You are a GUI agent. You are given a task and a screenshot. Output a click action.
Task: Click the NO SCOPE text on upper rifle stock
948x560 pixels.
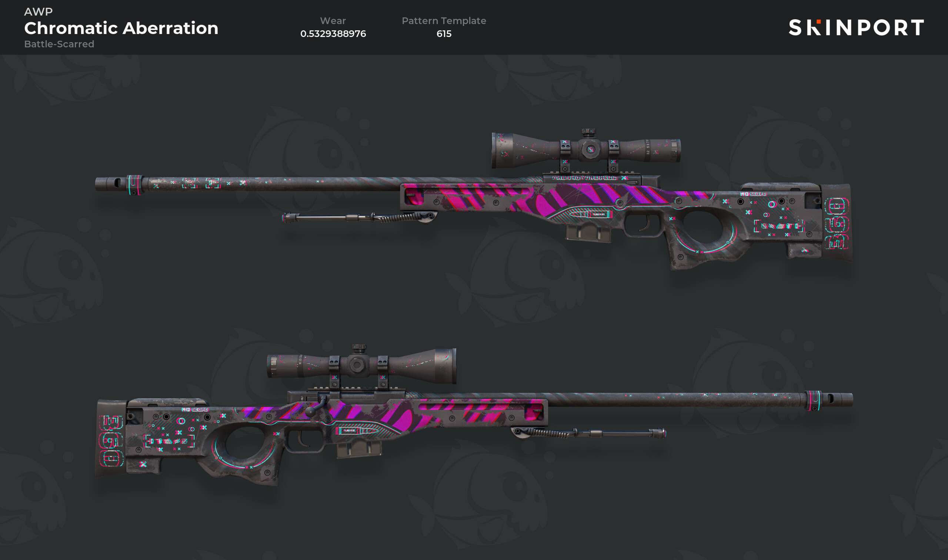coord(753,194)
